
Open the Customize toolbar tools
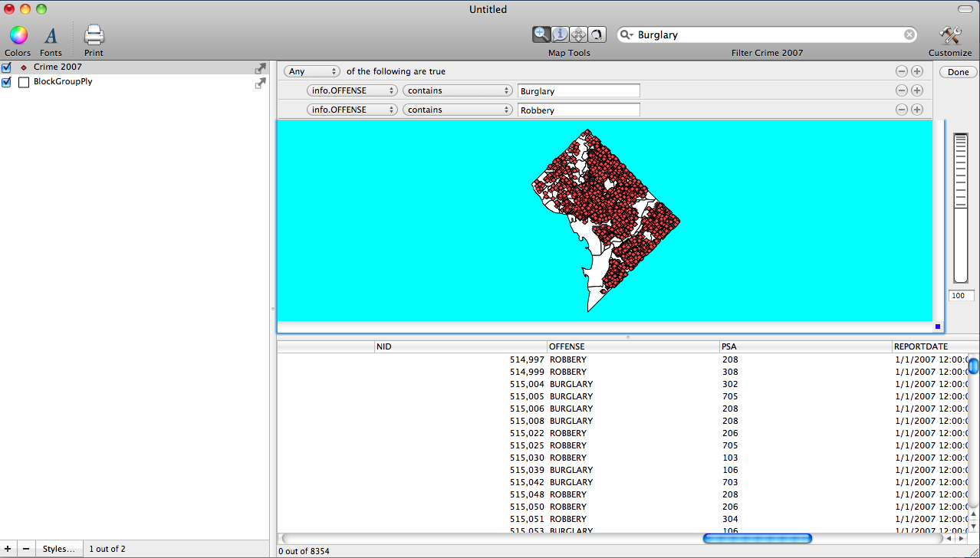tap(949, 35)
